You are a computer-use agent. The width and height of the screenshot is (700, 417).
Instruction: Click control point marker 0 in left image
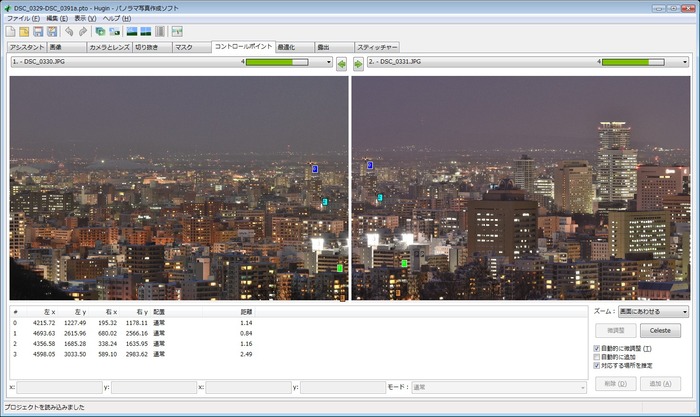[315, 169]
